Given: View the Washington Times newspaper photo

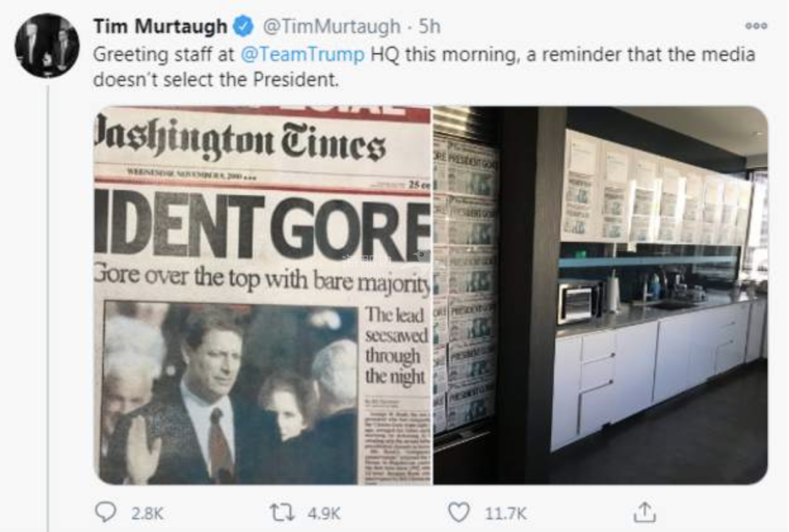Looking at the screenshot, I should [263, 295].
